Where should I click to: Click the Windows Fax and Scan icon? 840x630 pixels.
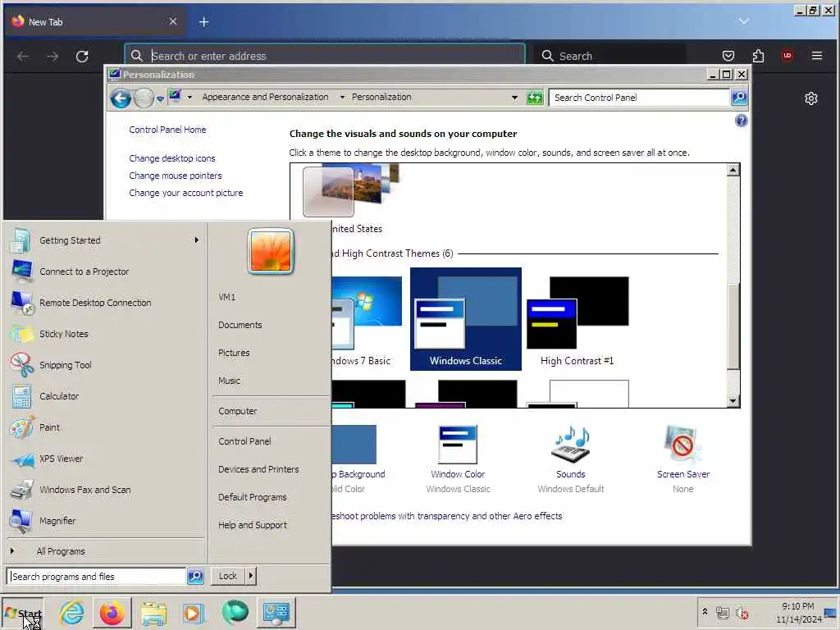tap(21, 490)
